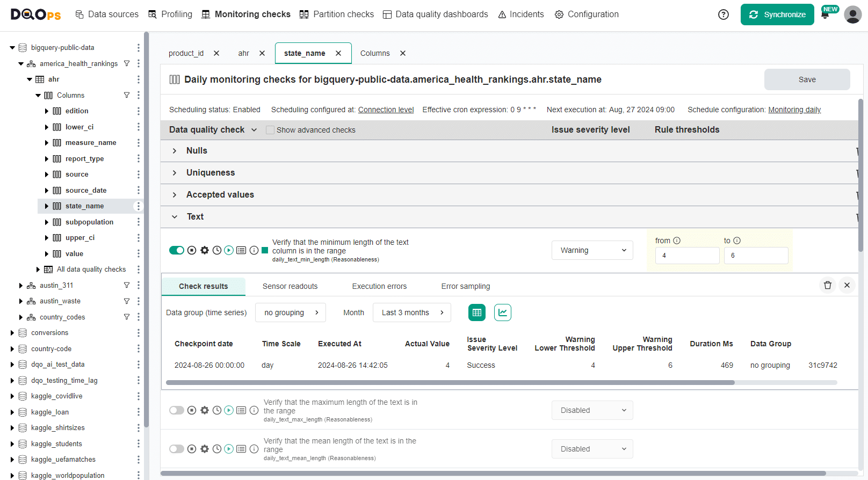Open the Configuration section
The width and height of the screenshot is (868, 480).
[x=587, y=14]
